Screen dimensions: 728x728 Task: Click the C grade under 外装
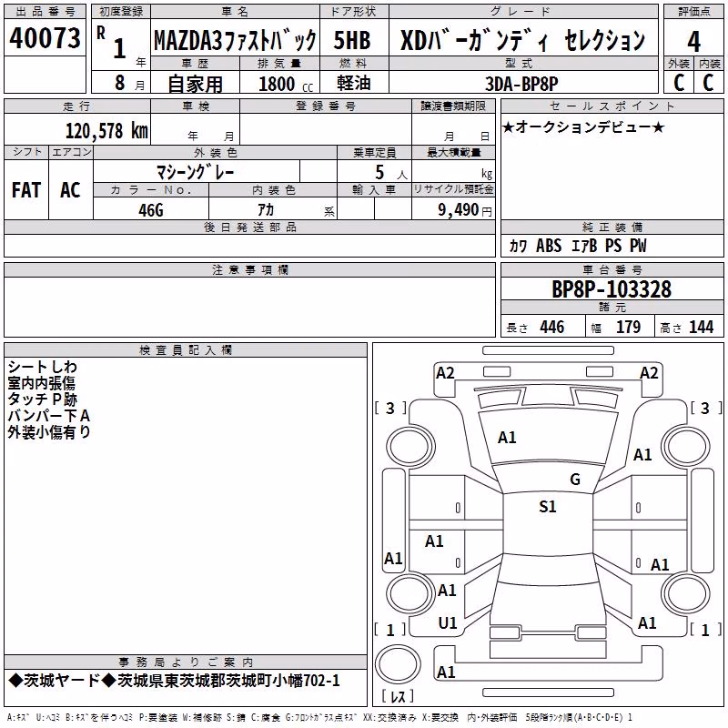679,83
